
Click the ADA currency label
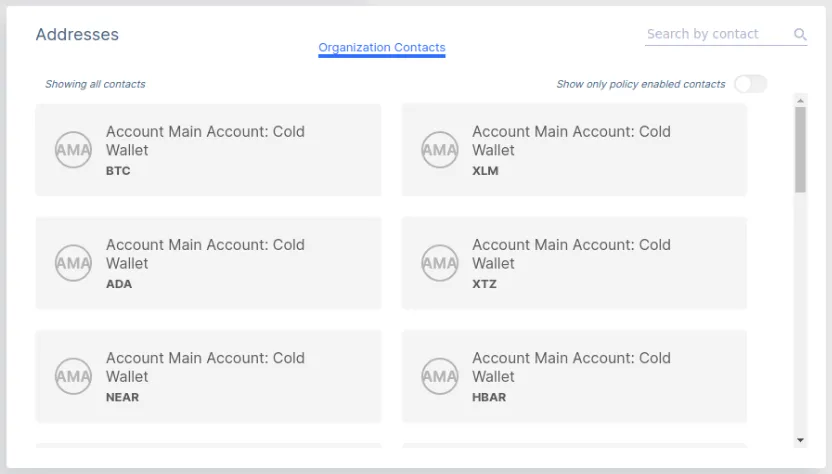[119, 284]
